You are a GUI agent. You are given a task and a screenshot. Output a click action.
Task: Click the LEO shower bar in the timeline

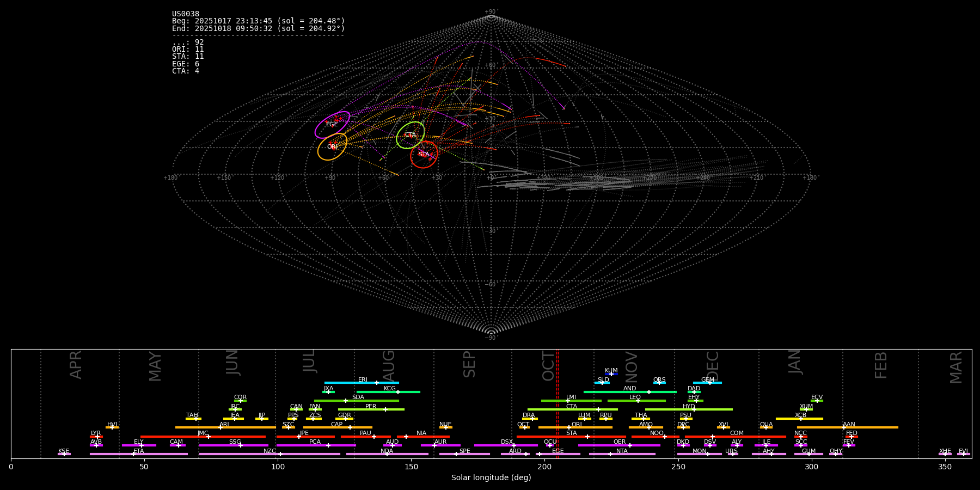(636, 401)
